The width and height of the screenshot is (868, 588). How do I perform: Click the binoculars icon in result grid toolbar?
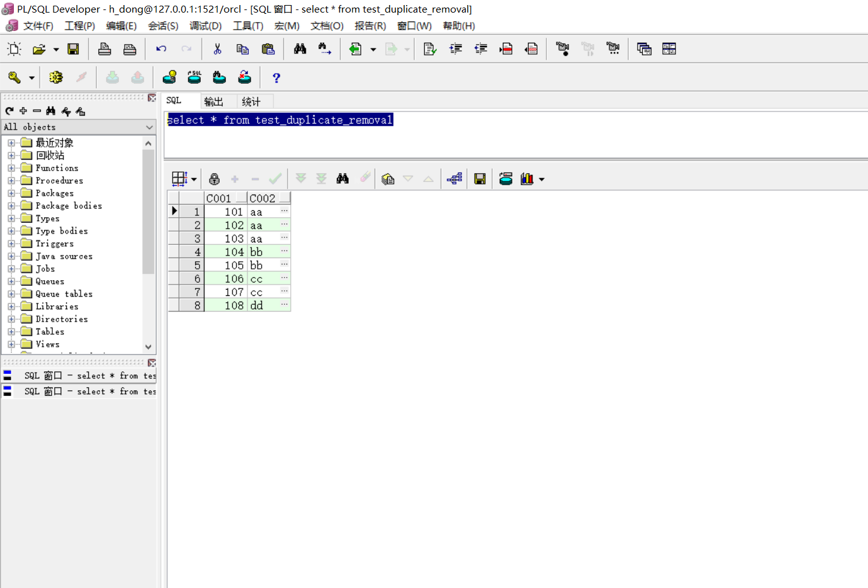[342, 179]
